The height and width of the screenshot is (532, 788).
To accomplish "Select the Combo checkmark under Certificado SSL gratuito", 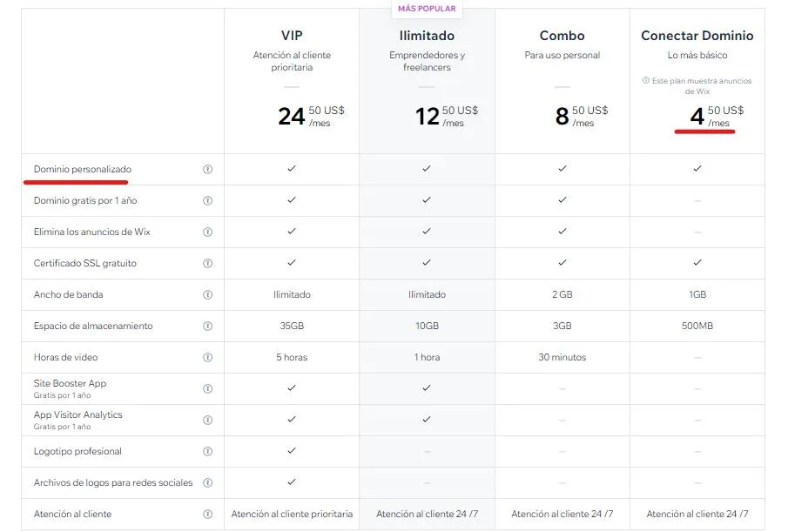I will (x=562, y=263).
